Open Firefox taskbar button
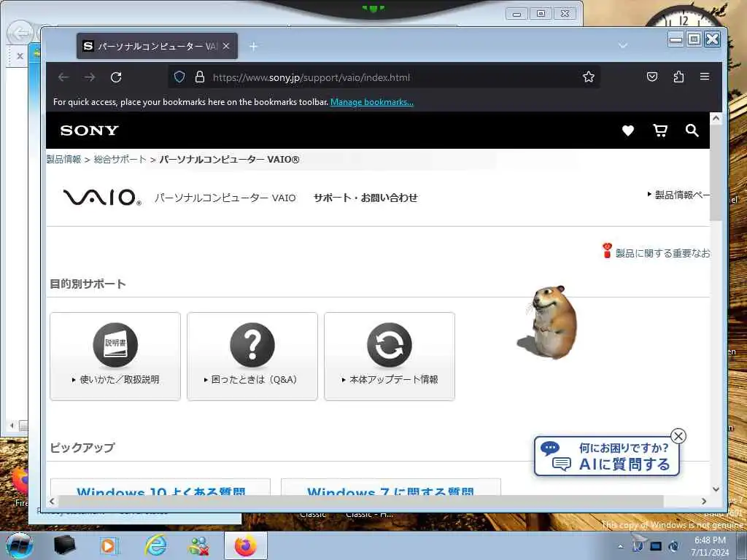The image size is (747, 560). 245,545
